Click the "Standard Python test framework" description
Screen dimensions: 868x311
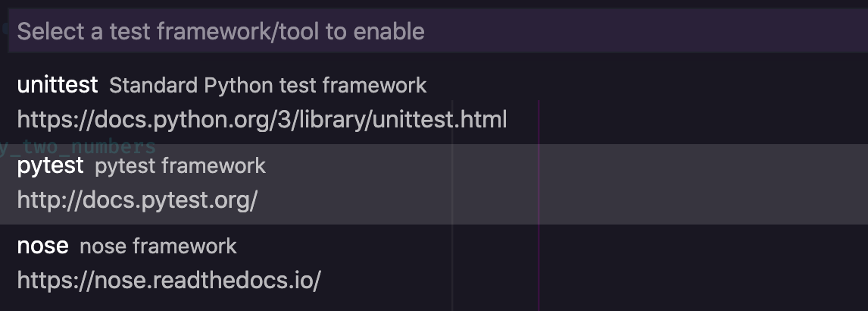click(268, 85)
